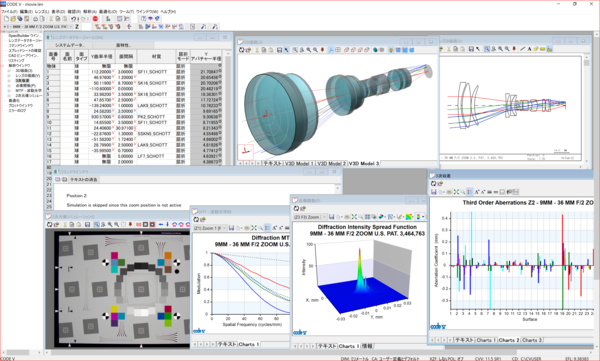Toggle the grid view button in 3D toolbar
This screenshot has height=361, width=600.
pos(338,50)
